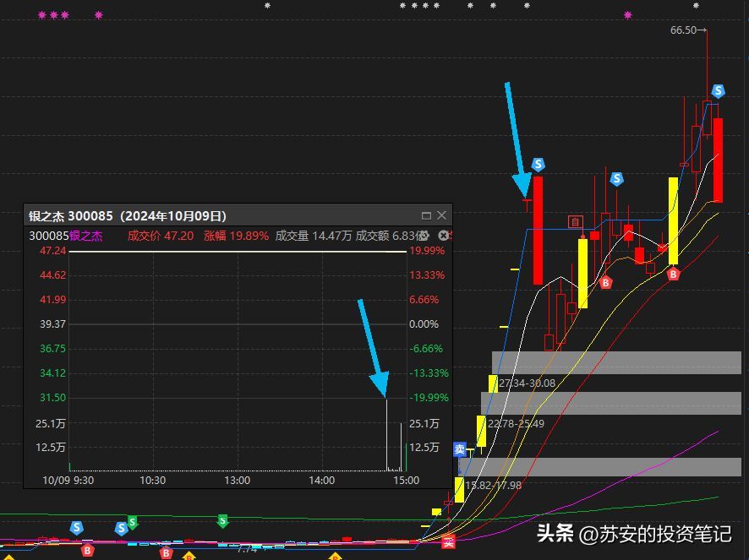The height and width of the screenshot is (560, 749).
Task: Select the 14:00 time label on intraday axis
Action: coord(322,480)
